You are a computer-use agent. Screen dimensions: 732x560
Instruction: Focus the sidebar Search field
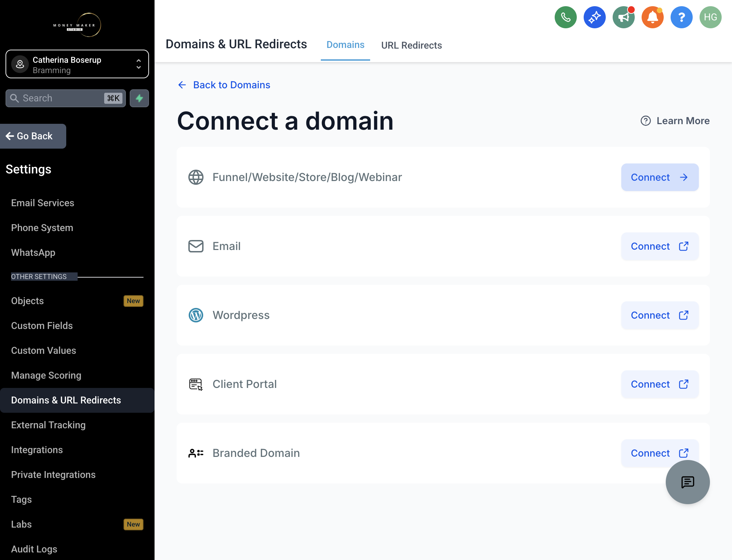coord(66,98)
